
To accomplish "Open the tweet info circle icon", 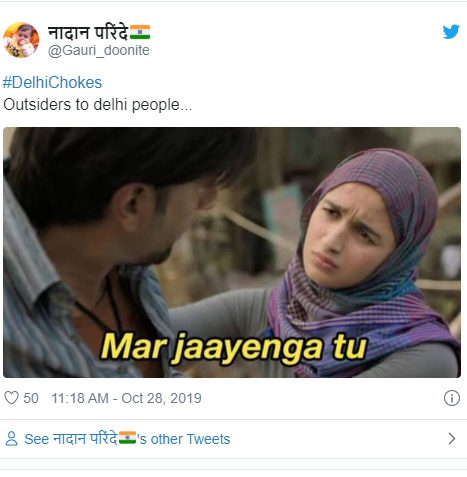I will pyautogui.click(x=452, y=398).
